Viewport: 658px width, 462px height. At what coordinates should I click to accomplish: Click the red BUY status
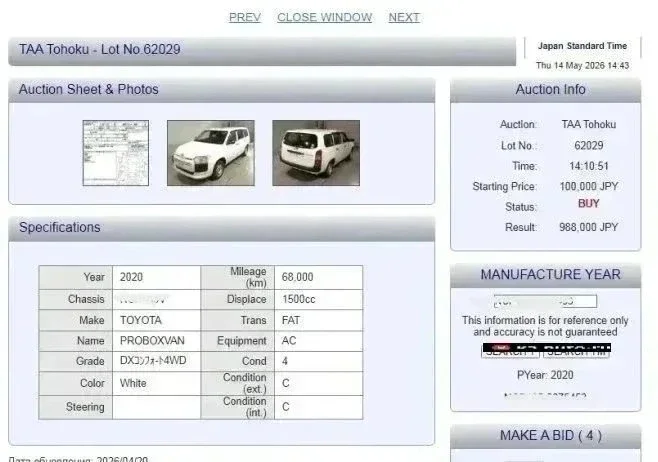point(588,204)
